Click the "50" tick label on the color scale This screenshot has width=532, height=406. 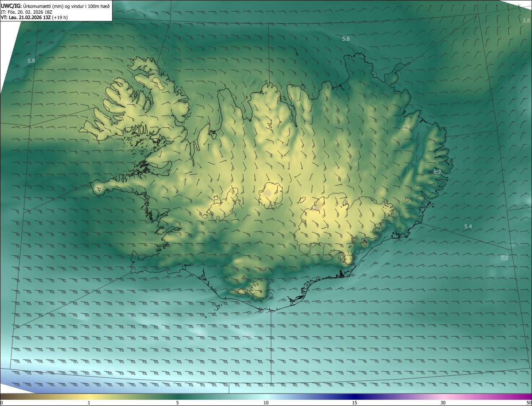(529, 403)
